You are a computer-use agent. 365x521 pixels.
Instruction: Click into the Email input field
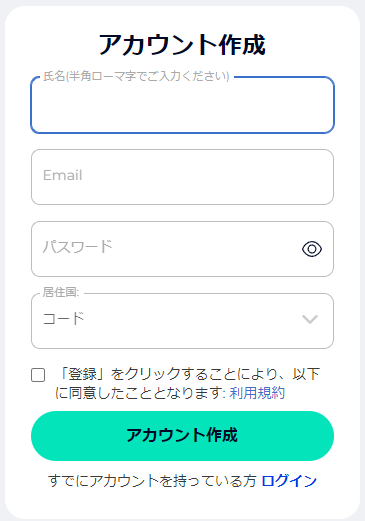[182, 177]
